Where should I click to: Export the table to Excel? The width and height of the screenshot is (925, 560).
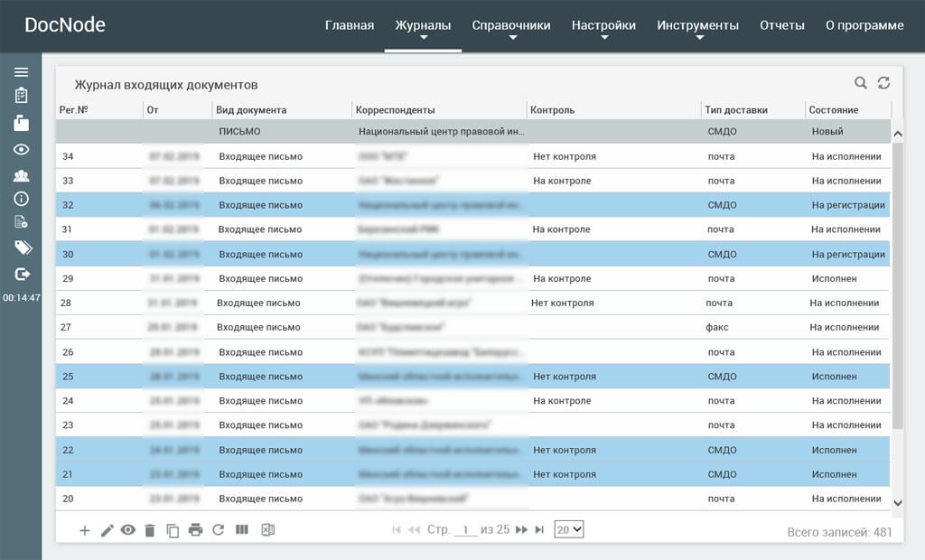(267, 530)
